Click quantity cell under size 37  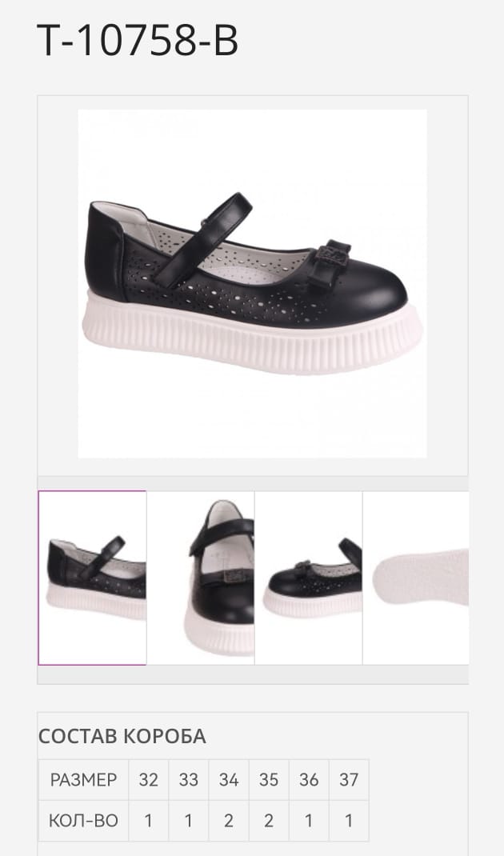348,821
